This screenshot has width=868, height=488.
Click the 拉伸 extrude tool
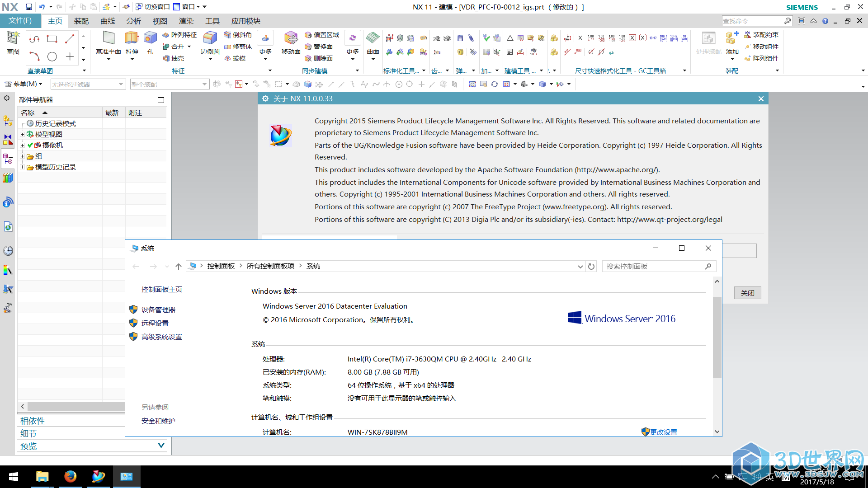132,43
